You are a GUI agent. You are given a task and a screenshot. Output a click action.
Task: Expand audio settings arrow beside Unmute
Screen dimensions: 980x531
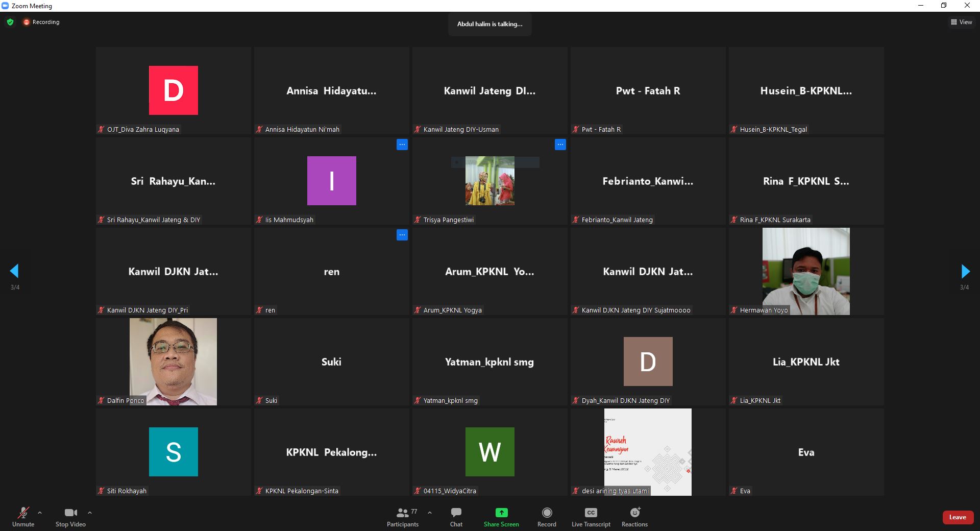pyautogui.click(x=40, y=513)
